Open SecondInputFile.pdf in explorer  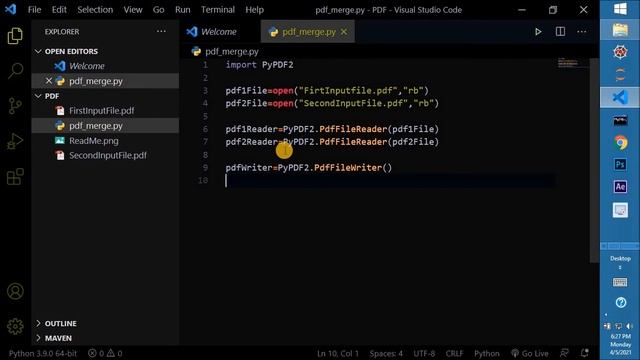(x=105, y=156)
